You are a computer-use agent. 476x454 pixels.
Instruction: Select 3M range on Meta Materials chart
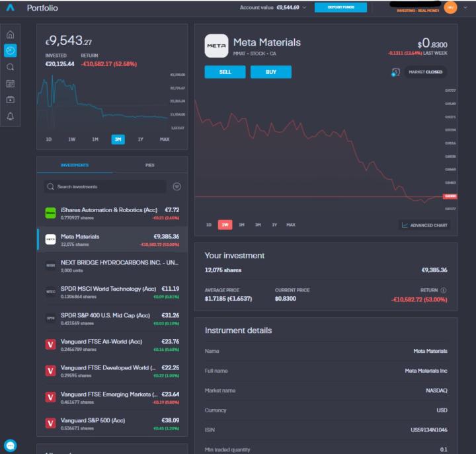click(258, 225)
